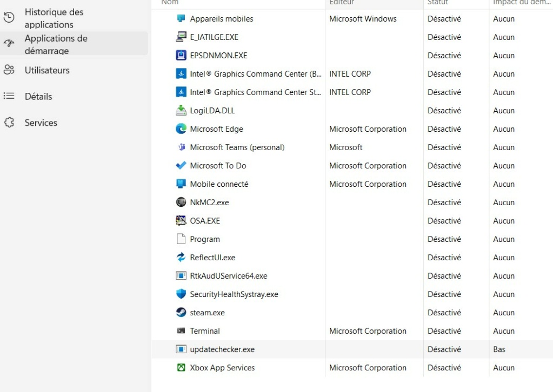Select the updatechecker.exe entry name
This screenshot has height=392, width=553.
[x=222, y=349]
